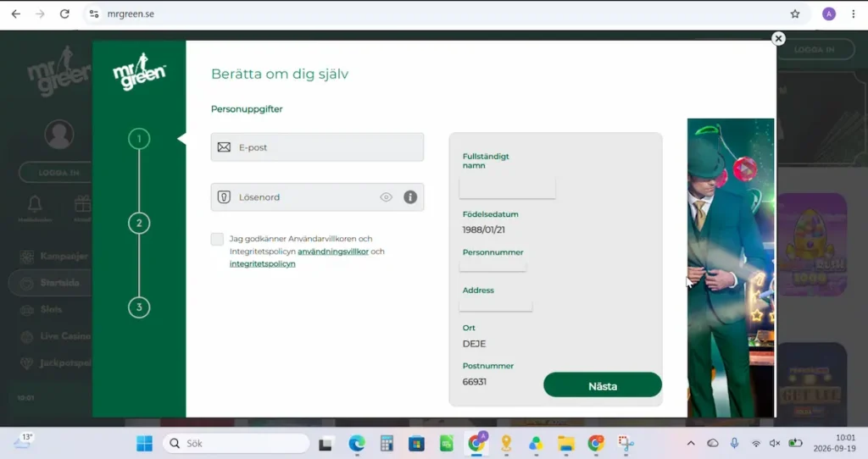Open the Windows Start menu

click(144, 443)
